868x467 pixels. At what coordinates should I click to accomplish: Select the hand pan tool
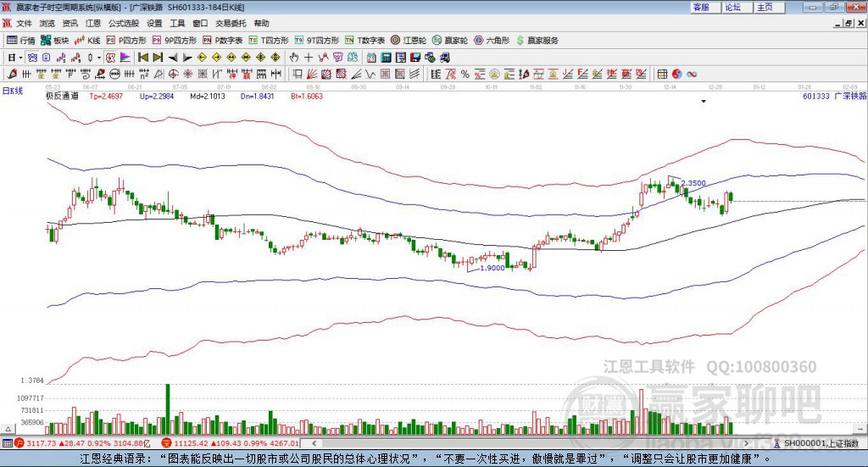point(294,58)
